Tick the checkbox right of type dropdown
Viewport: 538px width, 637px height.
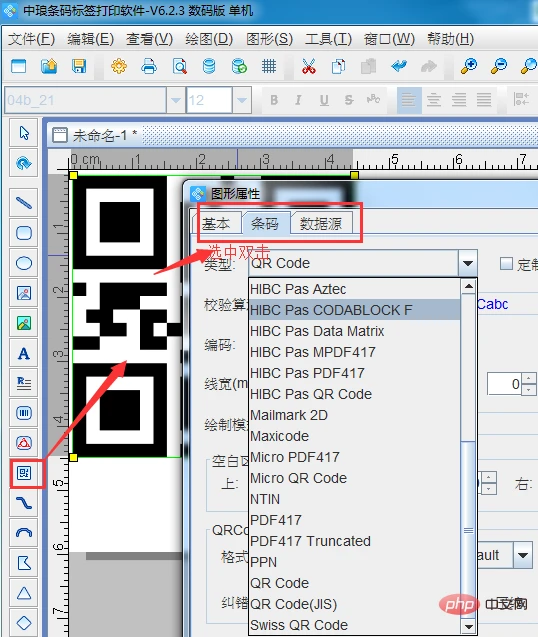pos(506,264)
